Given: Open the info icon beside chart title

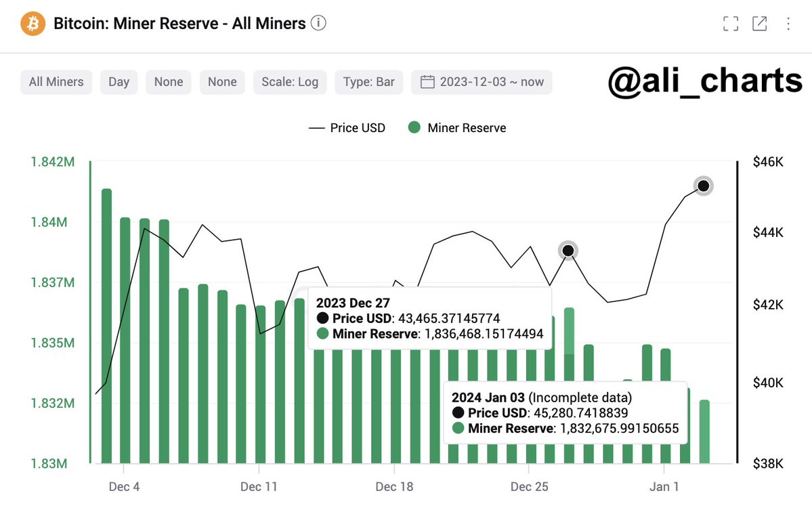Looking at the screenshot, I should 318,24.
